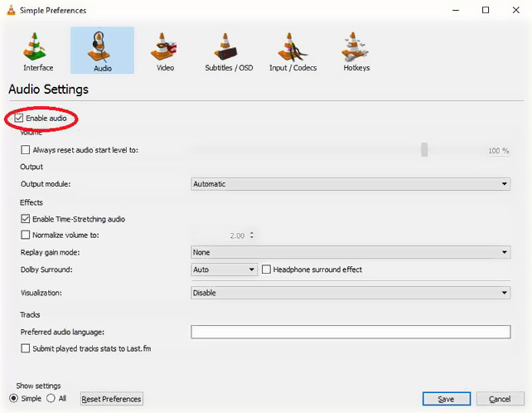Expand the Replay gain mode dropdown

coord(350,252)
